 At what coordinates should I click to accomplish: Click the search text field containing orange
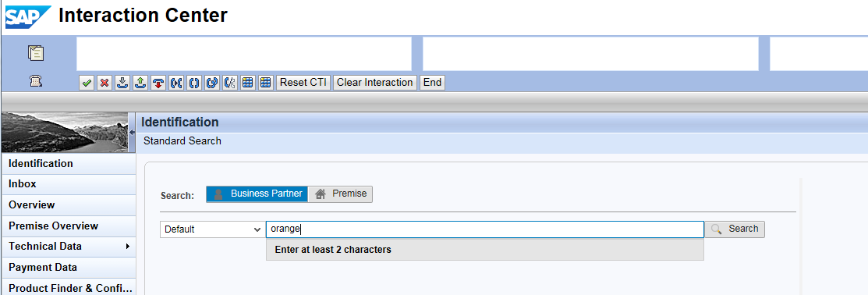point(485,229)
